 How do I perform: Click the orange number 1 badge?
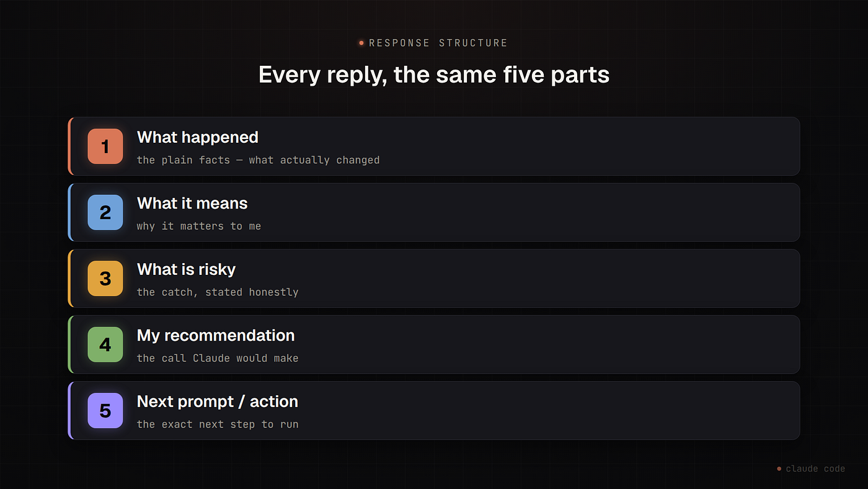105,146
